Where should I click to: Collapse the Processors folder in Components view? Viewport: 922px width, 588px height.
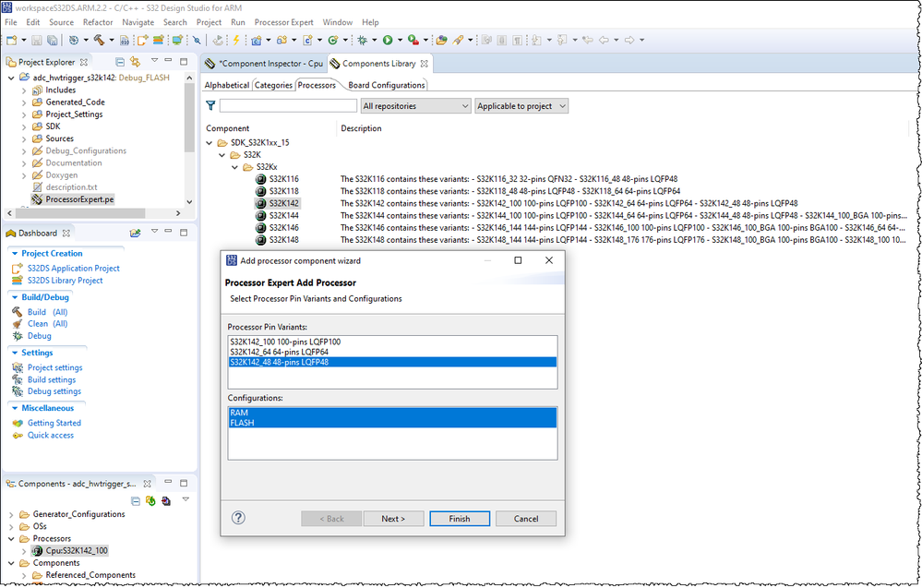click(11, 538)
